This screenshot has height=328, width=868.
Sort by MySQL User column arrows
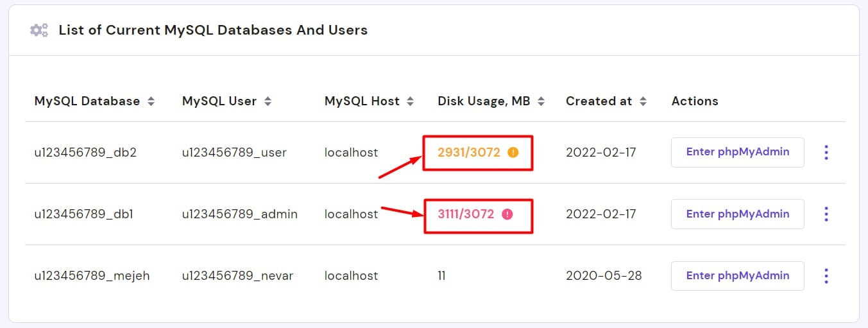click(x=268, y=101)
